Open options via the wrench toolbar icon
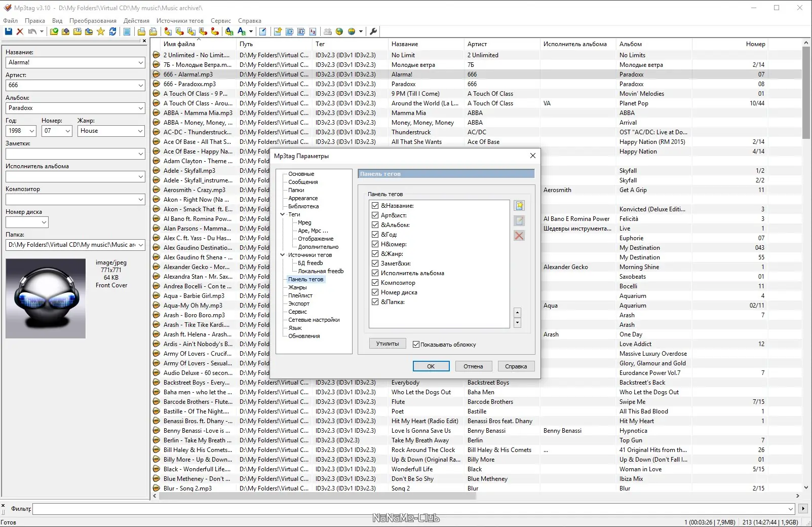Screen dimensions: 812x527 373,31
